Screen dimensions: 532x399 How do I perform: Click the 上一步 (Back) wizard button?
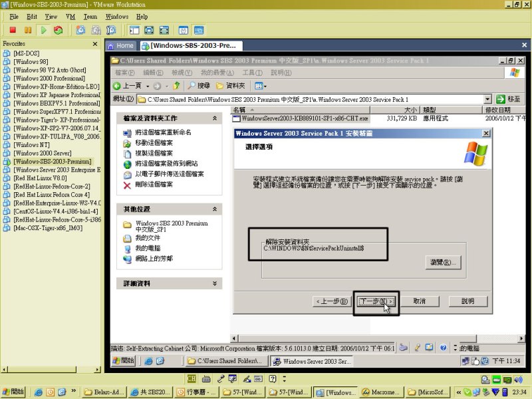point(332,301)
